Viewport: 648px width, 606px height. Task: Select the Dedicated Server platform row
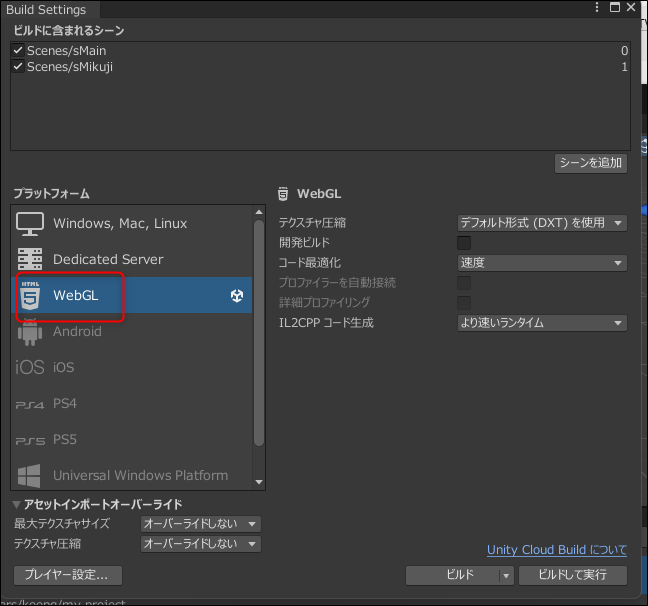131,259
